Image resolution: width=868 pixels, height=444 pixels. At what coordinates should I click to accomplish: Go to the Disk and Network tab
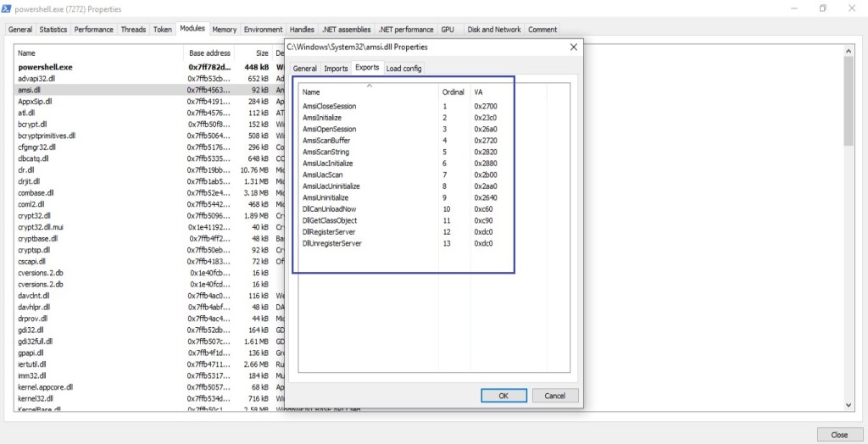(x=494, y=30)
